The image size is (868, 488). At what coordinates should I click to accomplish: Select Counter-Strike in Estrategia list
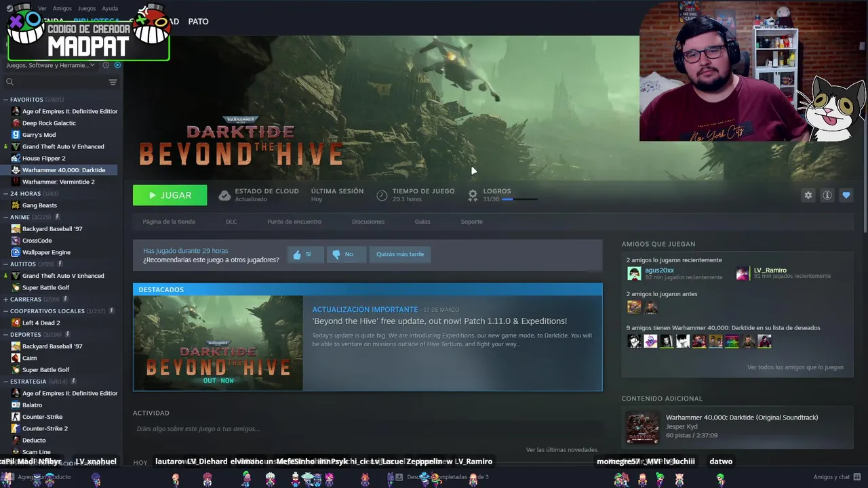click(x=42, y=417)
